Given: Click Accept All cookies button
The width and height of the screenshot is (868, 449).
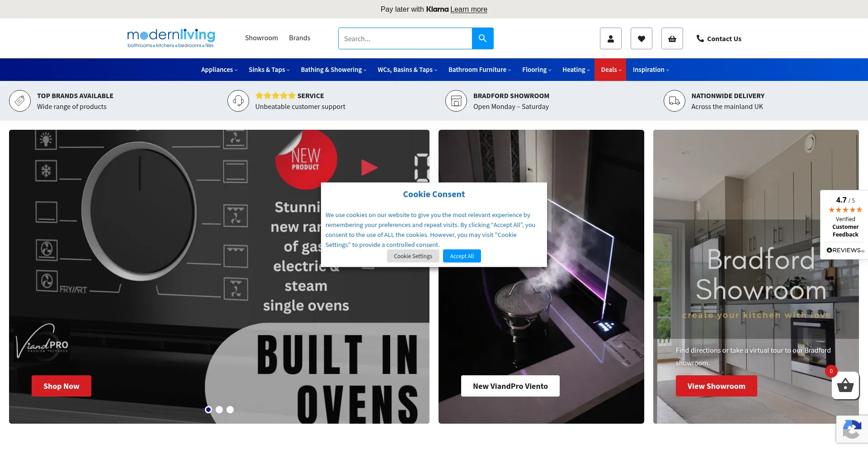Looking at the screenshot, I should [x=462, y=256].
